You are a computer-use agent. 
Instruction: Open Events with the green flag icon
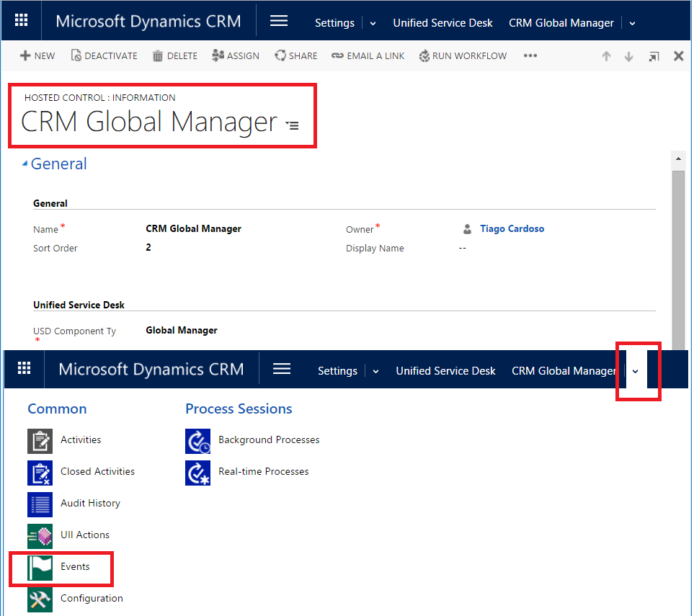coord(74,567)
